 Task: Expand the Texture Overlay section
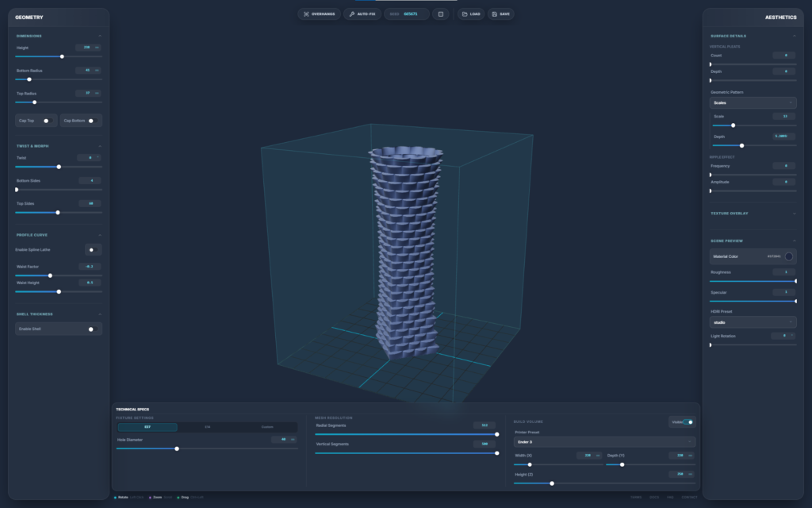click(x=794, y=214)
